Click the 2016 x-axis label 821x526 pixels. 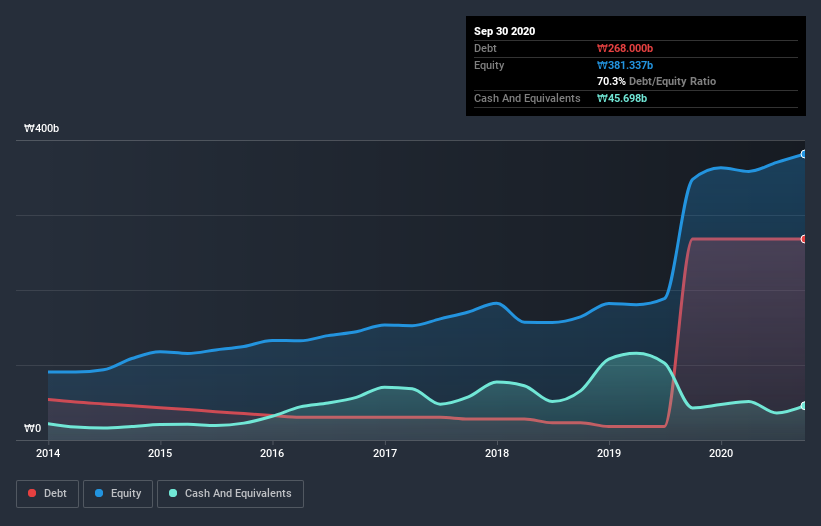pyautogui.click(x=272, y=453)
